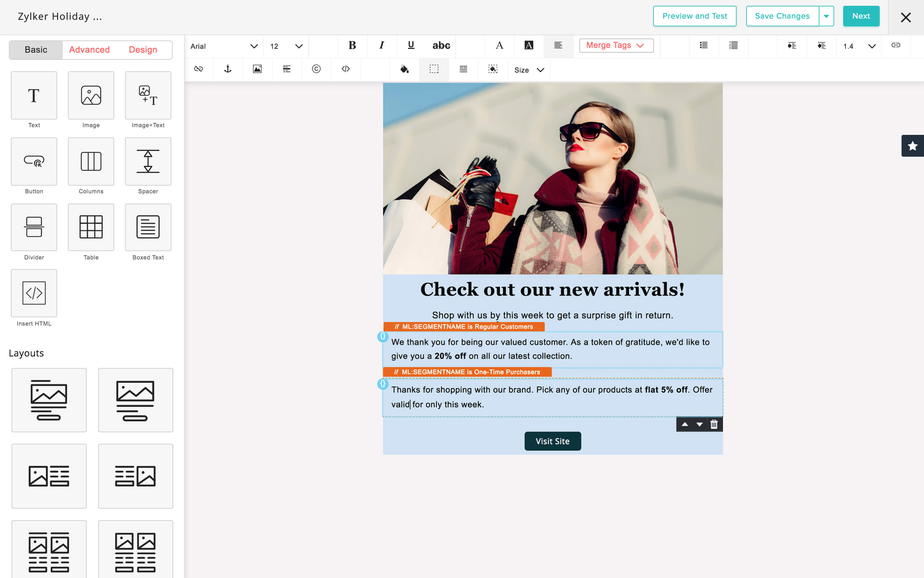924x578 pixels.
Task: Toggle bold formatting
Action: coord(352,46)
